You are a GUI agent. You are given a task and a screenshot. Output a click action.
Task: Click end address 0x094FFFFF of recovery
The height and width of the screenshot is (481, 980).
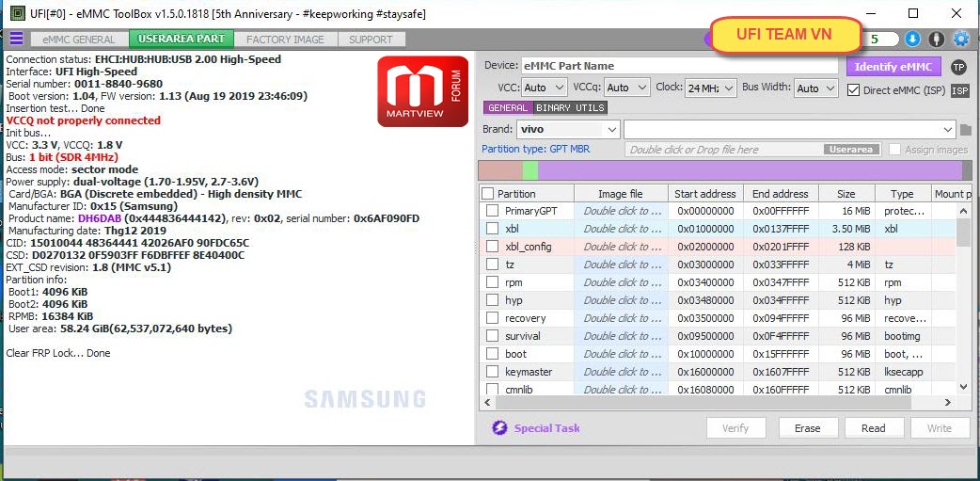point(781,318)
